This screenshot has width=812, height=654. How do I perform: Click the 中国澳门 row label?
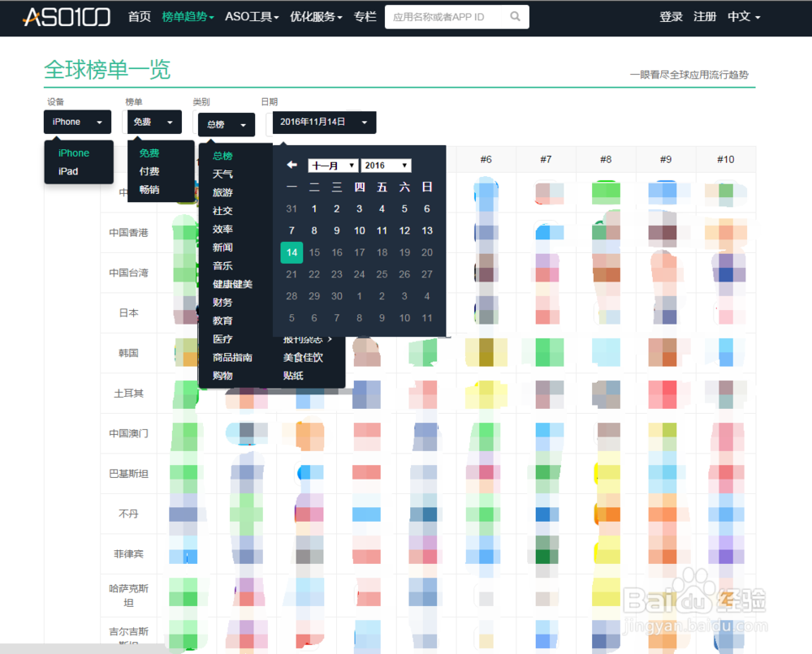[128, 433]
